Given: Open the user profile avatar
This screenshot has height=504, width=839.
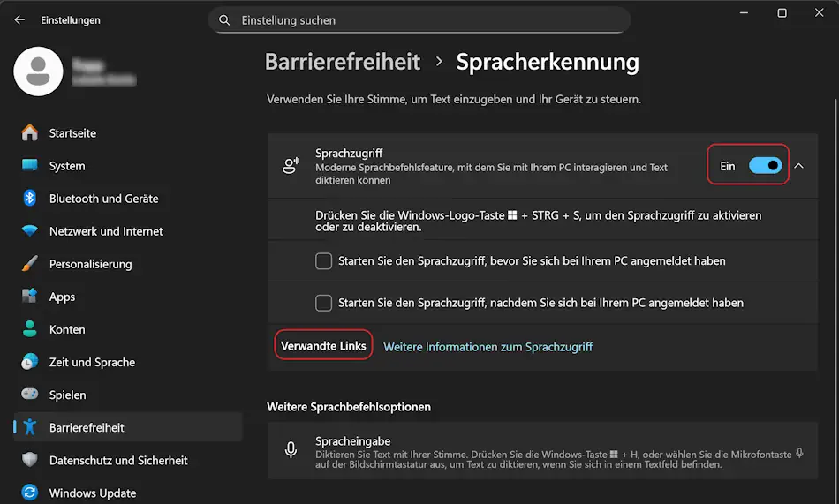Looking at the screenshot, I should click(x=38, y=71).
